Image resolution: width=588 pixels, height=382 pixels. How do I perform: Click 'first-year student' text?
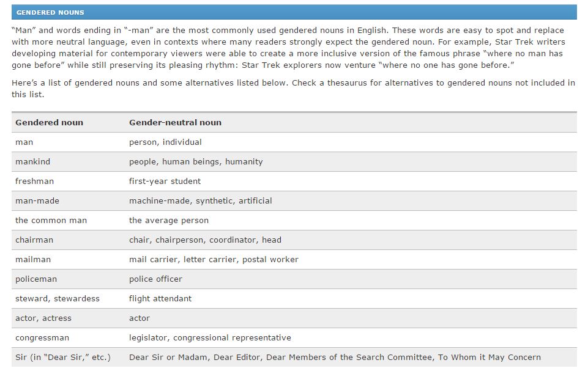tap(165, 182)
